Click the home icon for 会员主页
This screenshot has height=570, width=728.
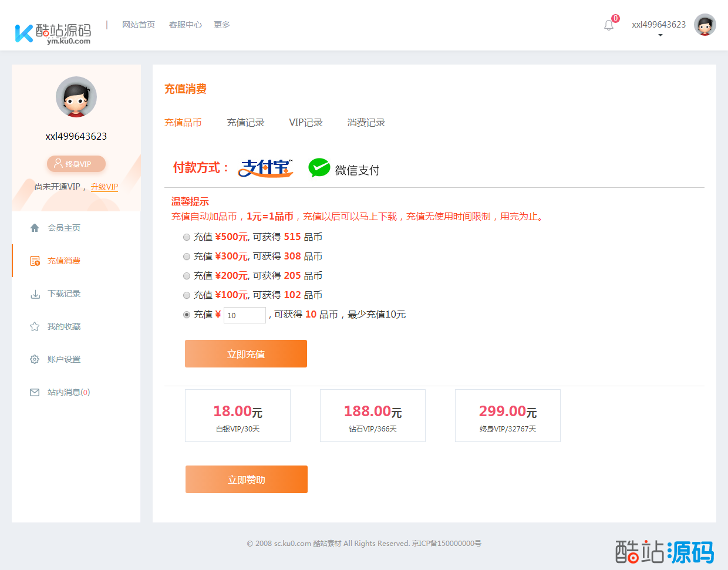coord(35,228)
